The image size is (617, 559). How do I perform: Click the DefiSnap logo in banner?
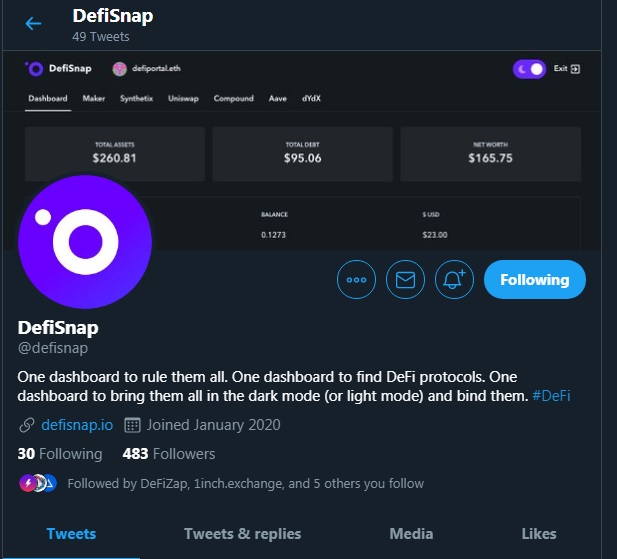tap(34, 69)
